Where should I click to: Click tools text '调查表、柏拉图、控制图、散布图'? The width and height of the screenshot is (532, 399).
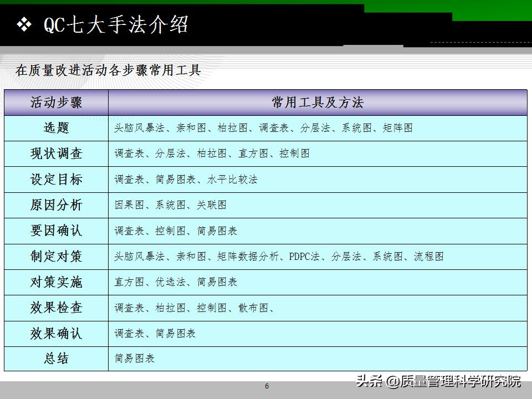click(x=194, y=308)
